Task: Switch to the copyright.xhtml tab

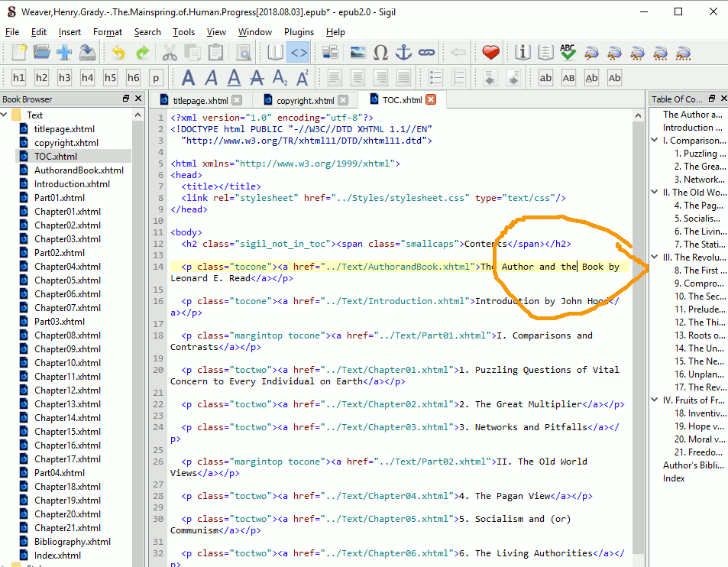Action: tap(305, 100)
